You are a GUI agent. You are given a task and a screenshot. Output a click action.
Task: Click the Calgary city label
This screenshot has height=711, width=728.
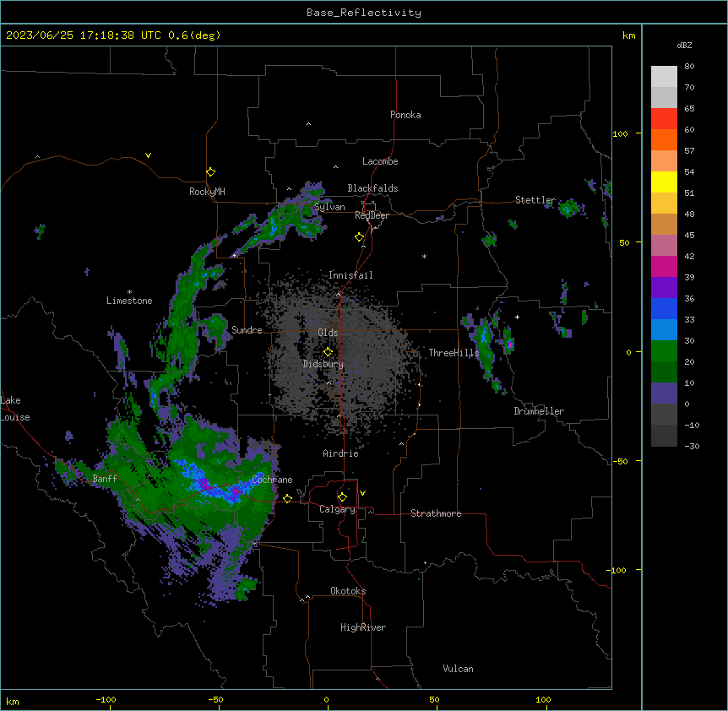point(338,509)
